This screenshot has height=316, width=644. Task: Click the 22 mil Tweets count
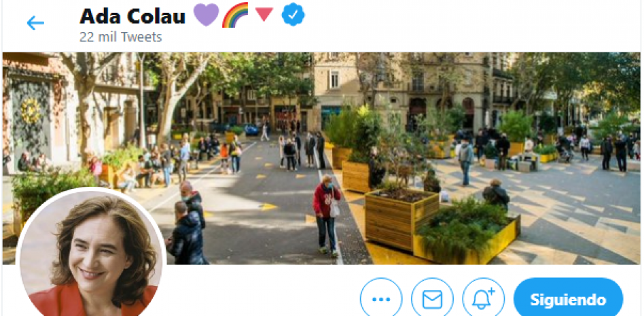pos(121,37)
